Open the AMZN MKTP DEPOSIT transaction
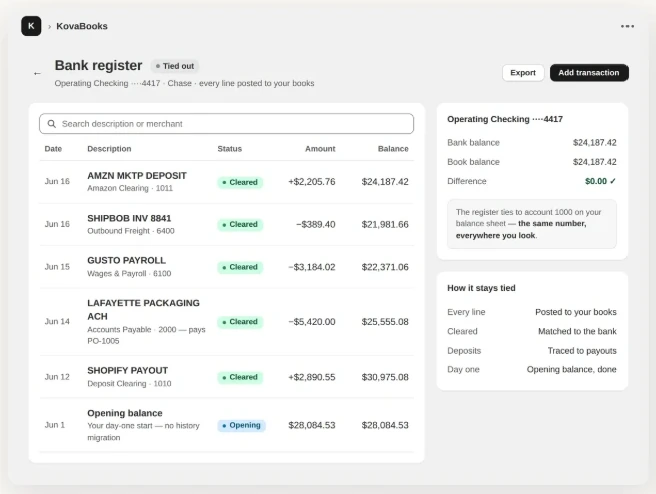 coord(226,182)
